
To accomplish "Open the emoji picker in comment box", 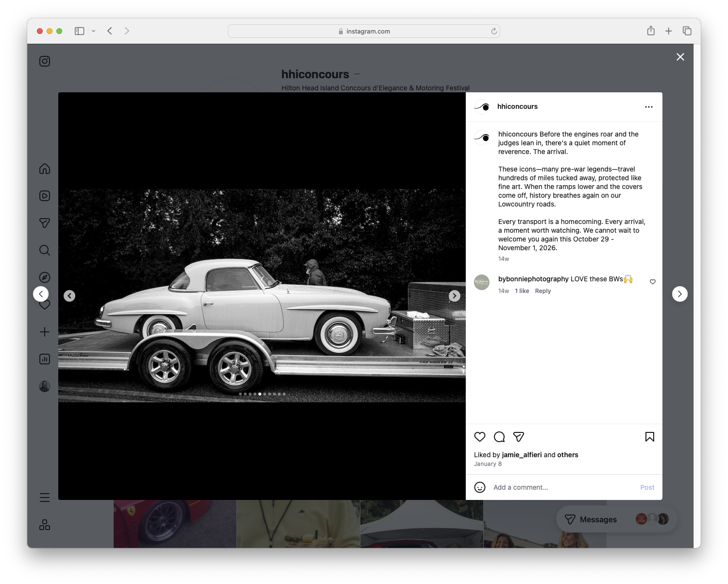I will [x=480, y=487].
